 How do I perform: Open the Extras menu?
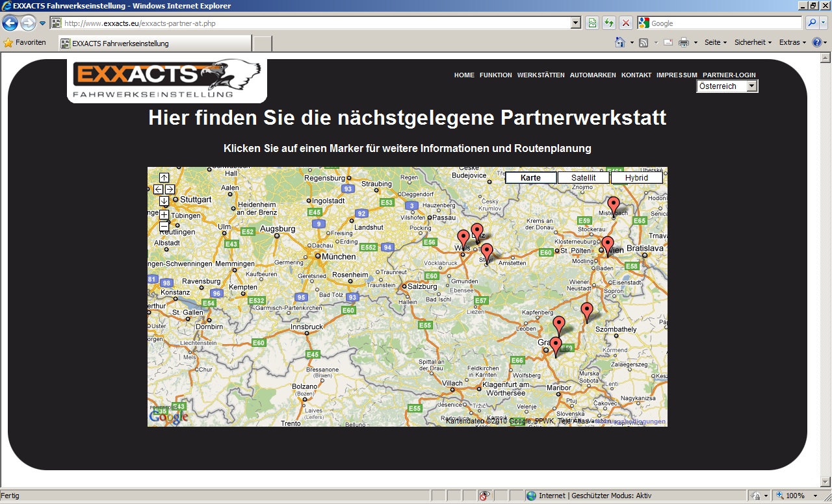[x=792, y=43]
